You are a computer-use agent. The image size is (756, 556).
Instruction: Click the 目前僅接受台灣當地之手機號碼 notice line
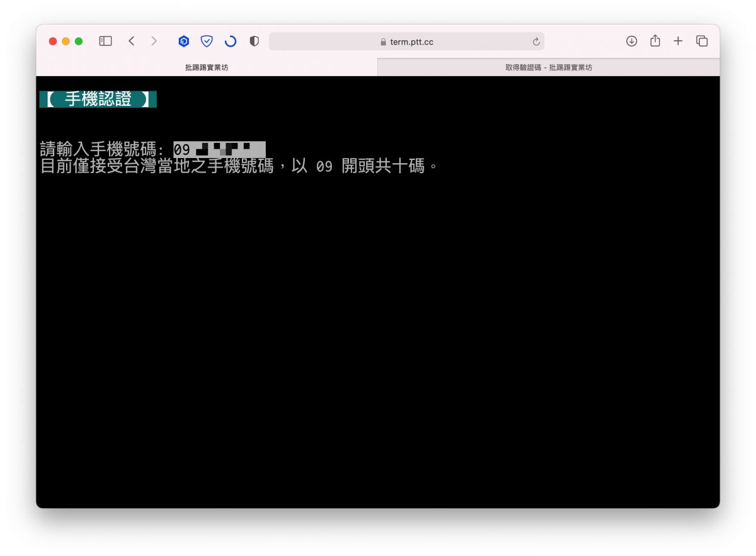pos(239,167)
